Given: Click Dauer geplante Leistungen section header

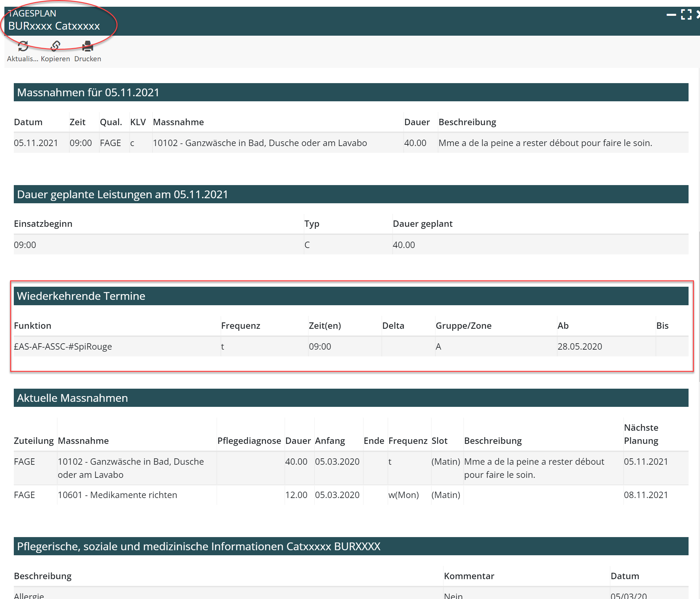Looking at the screenshot, I should (x=122, y=194).
